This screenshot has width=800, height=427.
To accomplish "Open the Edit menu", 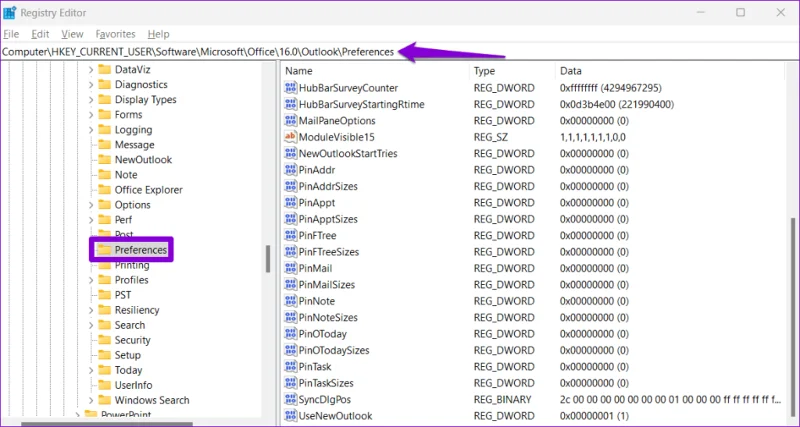I will [x=40, y=34].
